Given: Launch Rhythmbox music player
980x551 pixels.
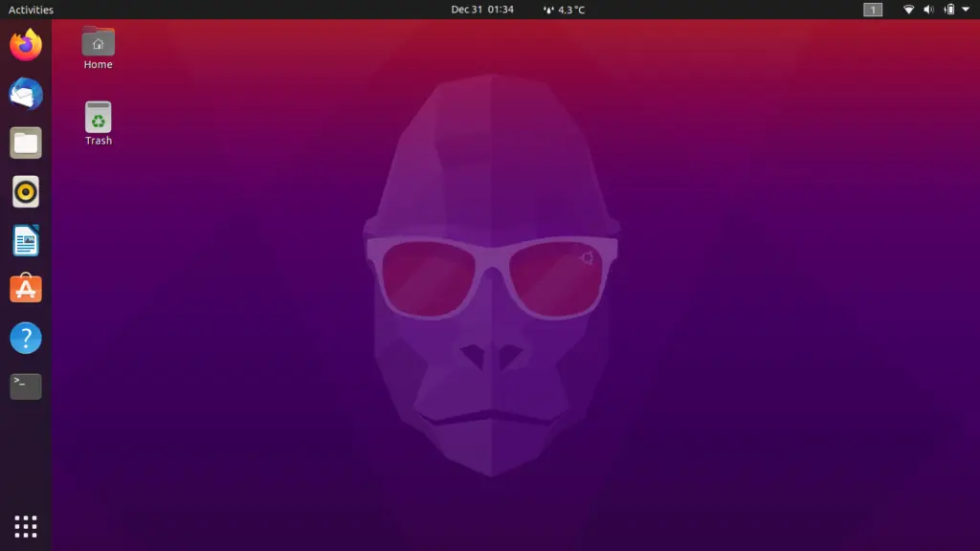Looking at the screenshot, I should click(26, 191).
